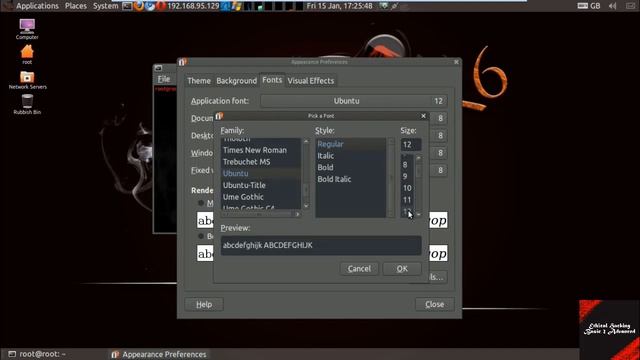Click the mail envelope icon in panel
Viewport: 640px width, 360px height.
click(631, 6)
